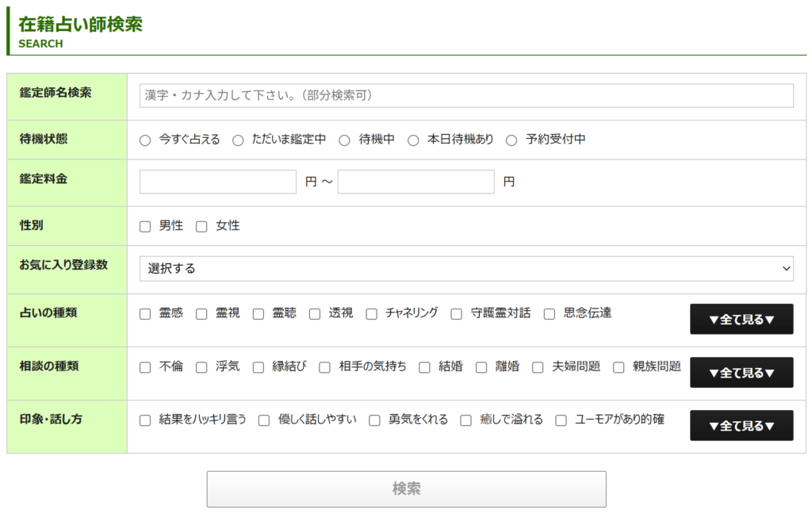Select the 本日待機あり radio option
812x514 pixels.
pyautogui.click(x=413, y=140)
